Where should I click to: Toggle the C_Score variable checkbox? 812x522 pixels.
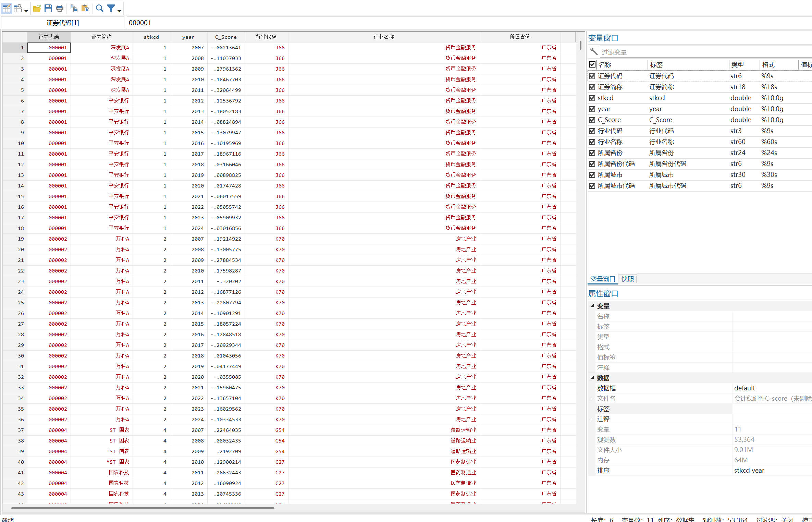(x=592, y=120)
